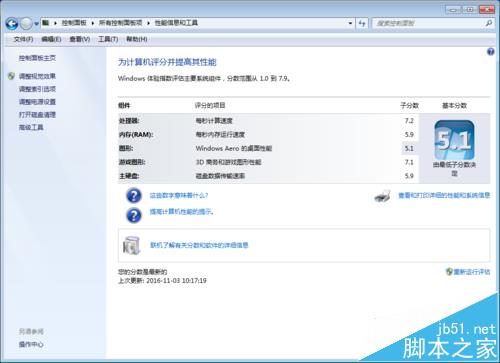The height and width of the screenshot is (363, 500).
Task: Click the search magnifier icon
Action: (x=489, y=23)
